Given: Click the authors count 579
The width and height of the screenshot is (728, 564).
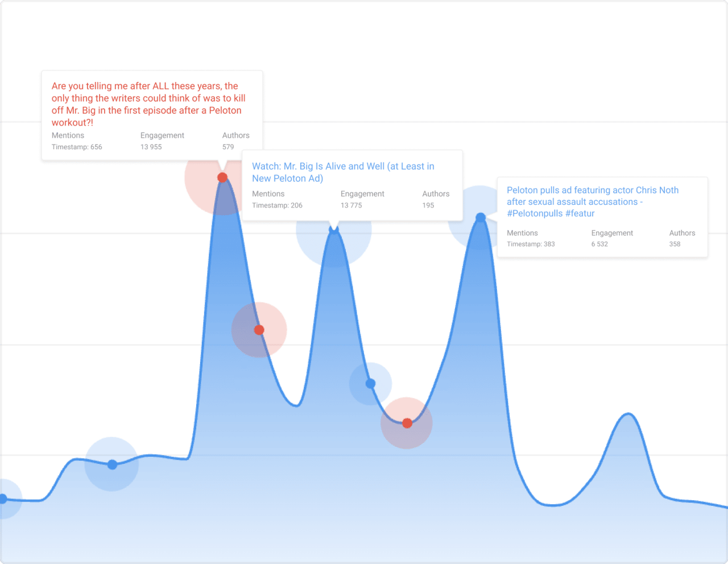Looking at the screenshot, I should [x=228, y=147].
